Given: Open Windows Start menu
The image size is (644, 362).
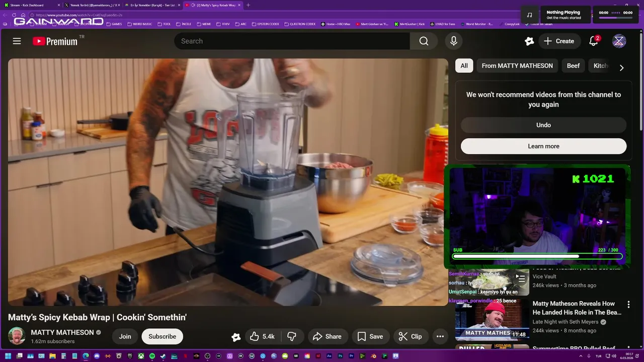Looking at the screenshot, I should (8, 356).
